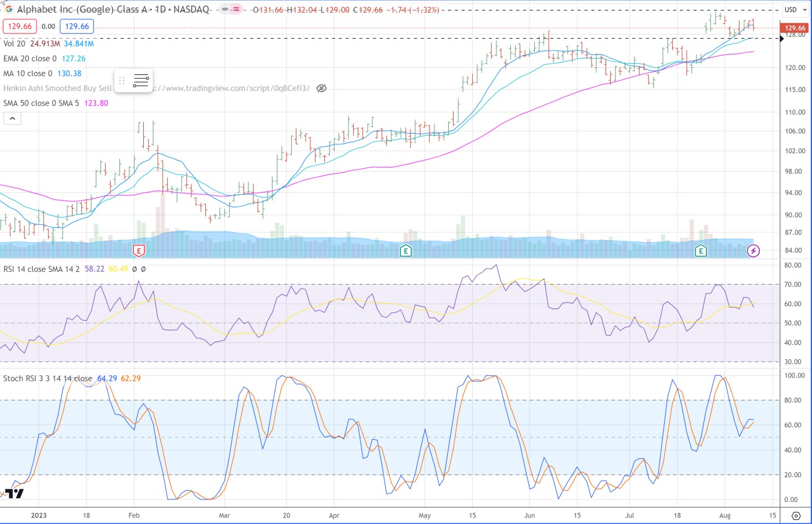Collapse the indicator legend with caret button

pyautogui.click(x=12, y=118)
